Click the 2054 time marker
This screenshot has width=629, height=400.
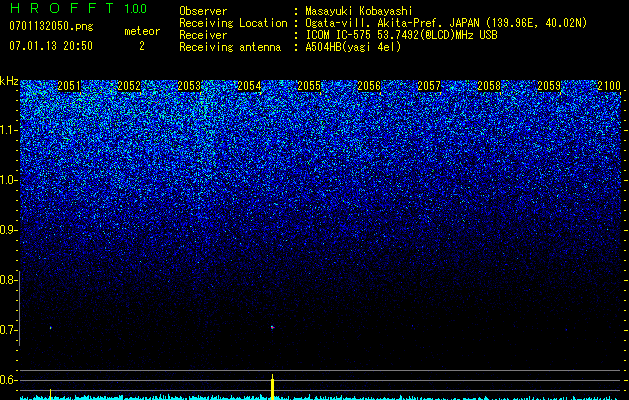[249, 86]
